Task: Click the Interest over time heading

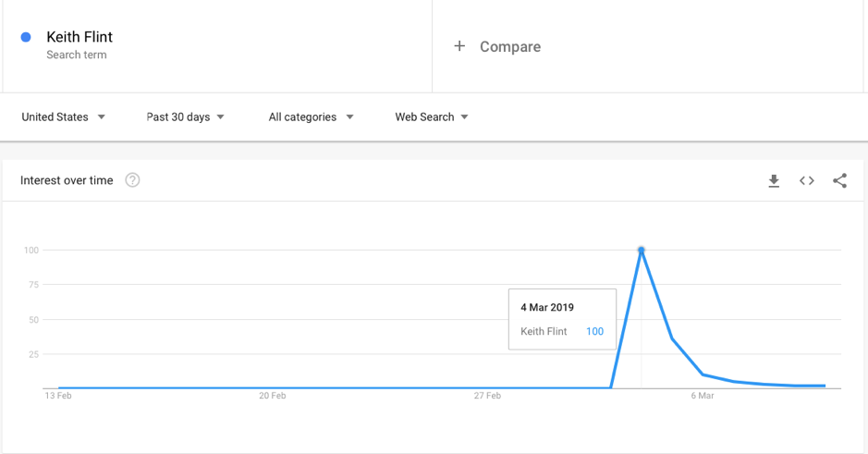Action: pyautogui.click(x=67, y=180)
